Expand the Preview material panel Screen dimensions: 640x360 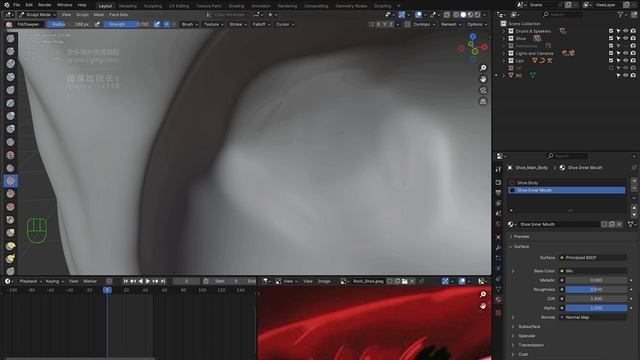coord(511,237)
